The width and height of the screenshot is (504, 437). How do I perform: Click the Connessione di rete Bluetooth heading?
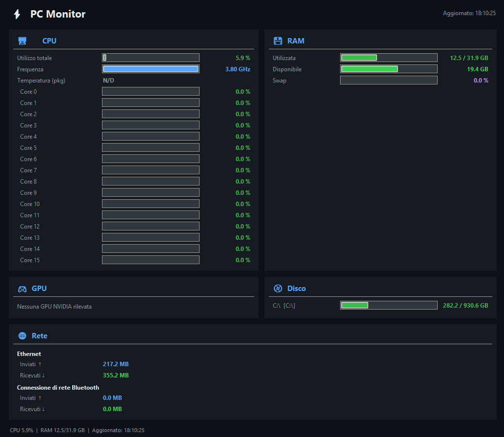click(x=58, y=388)
